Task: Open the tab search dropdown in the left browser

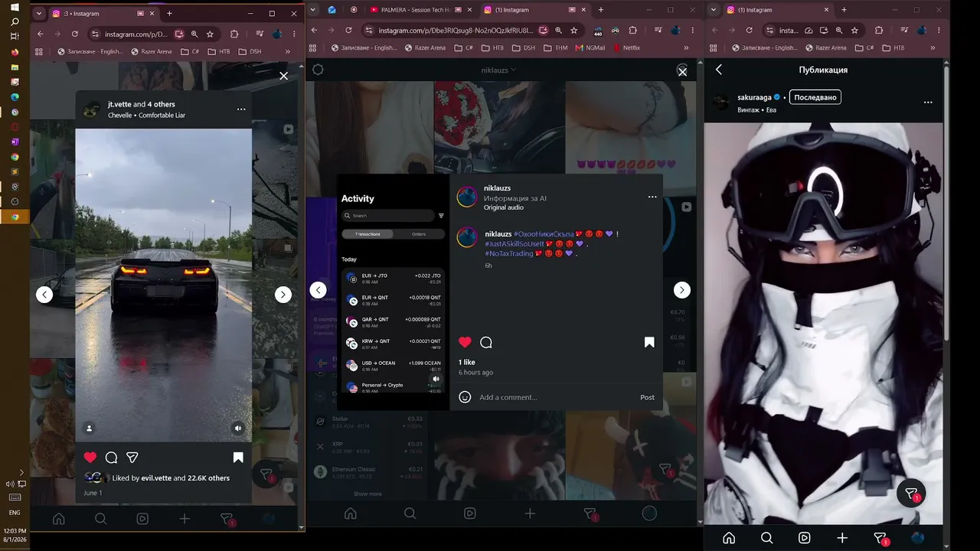Action: tap(39, 13)
